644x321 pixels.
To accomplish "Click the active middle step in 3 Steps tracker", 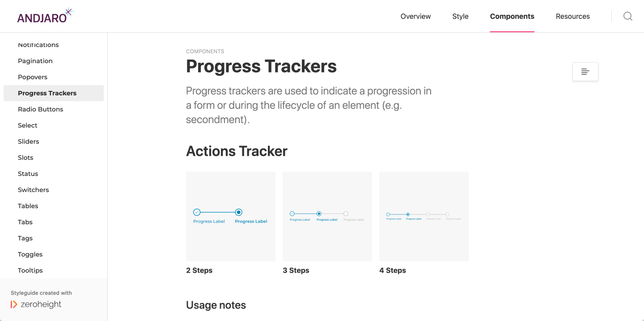I will click(x=319, y=214).
